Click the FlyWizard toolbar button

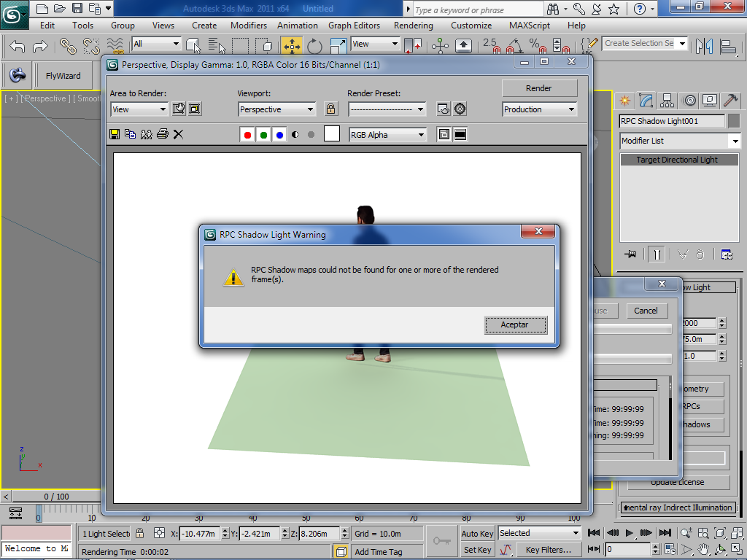[x=63, y=76]
